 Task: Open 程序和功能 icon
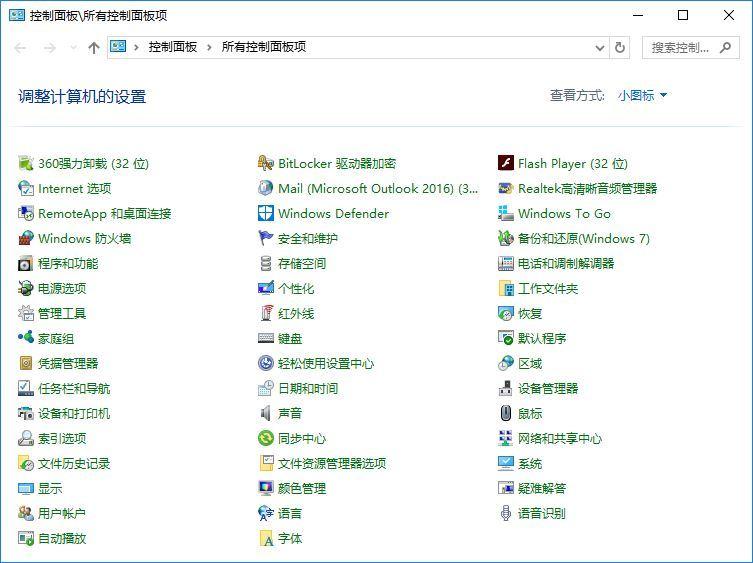pos(25,263)
